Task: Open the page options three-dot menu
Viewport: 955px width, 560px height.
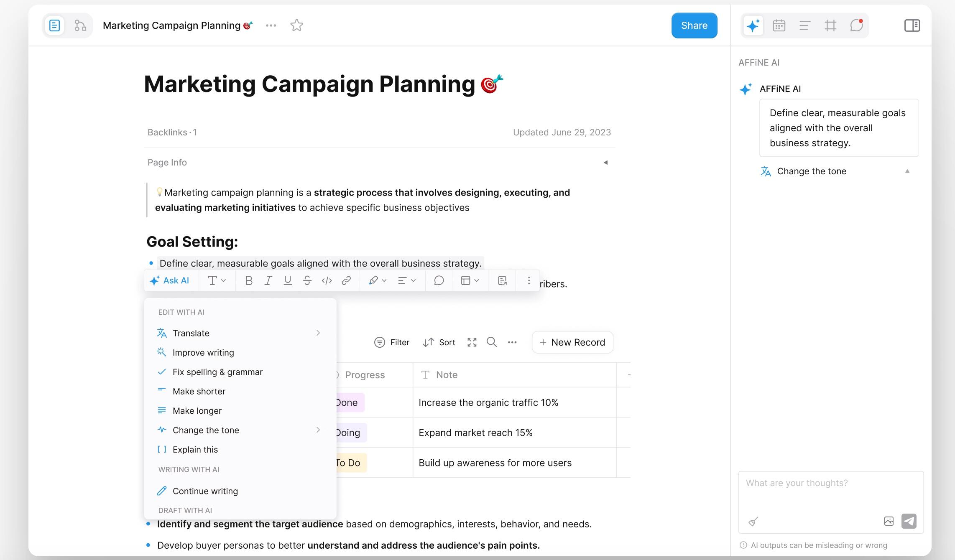Action: [x=271, y=25]
